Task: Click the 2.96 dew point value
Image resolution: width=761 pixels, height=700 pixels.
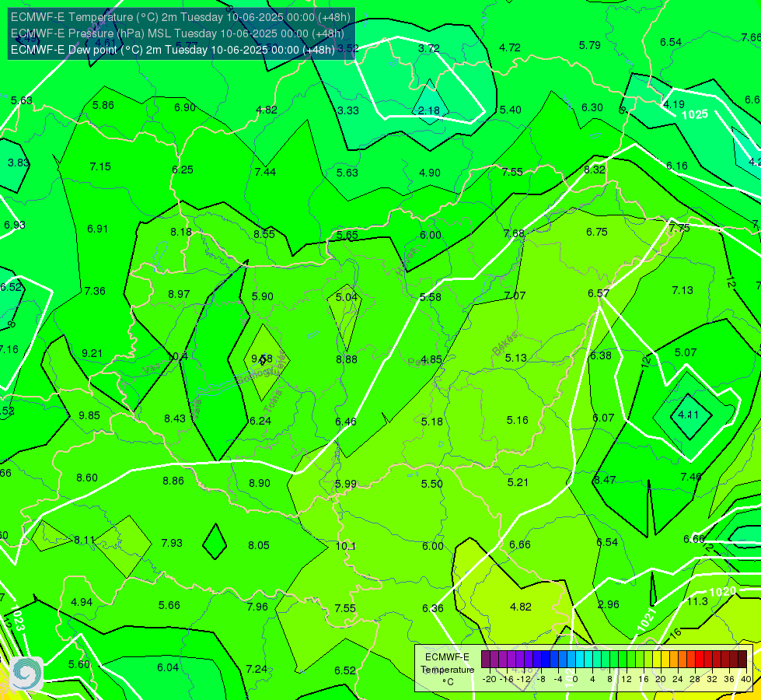Action: 608,604
